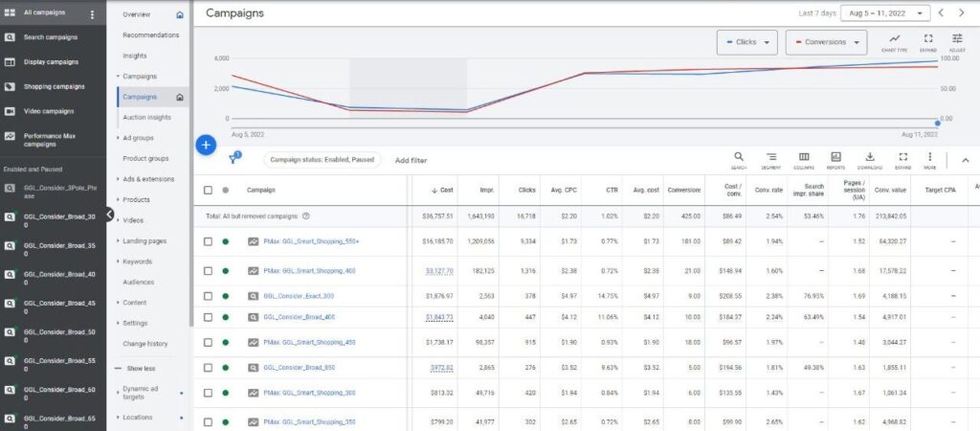The image size is (980, 431).
Task: Select checkbox for GGL_Consider_Broad_400 campaign row
Action: point(208,316)
